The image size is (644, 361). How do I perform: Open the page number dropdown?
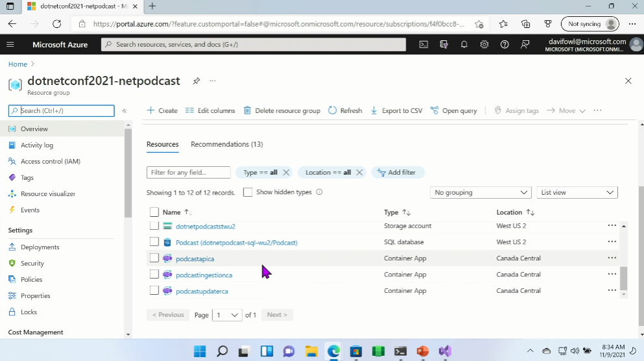point(227,315)
